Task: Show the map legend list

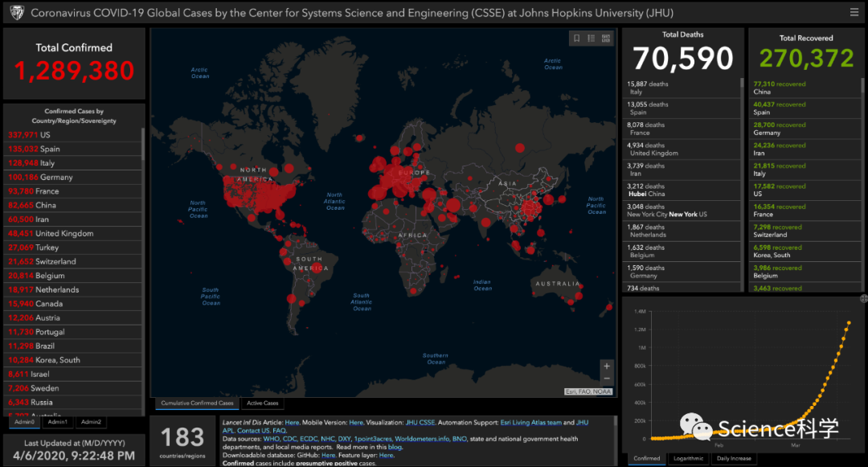Action: pos(592,38)
